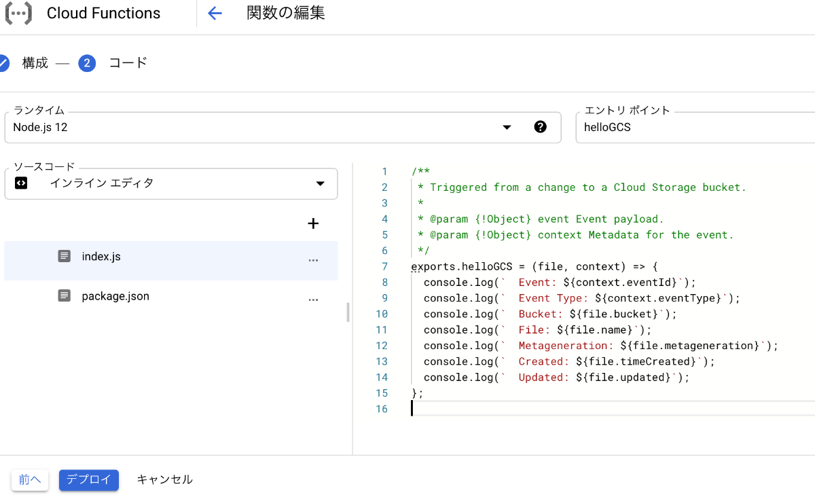This screenshot has width=815, height=504.
Task: Click the file.updated log line
Action: (x=556, y=377)
